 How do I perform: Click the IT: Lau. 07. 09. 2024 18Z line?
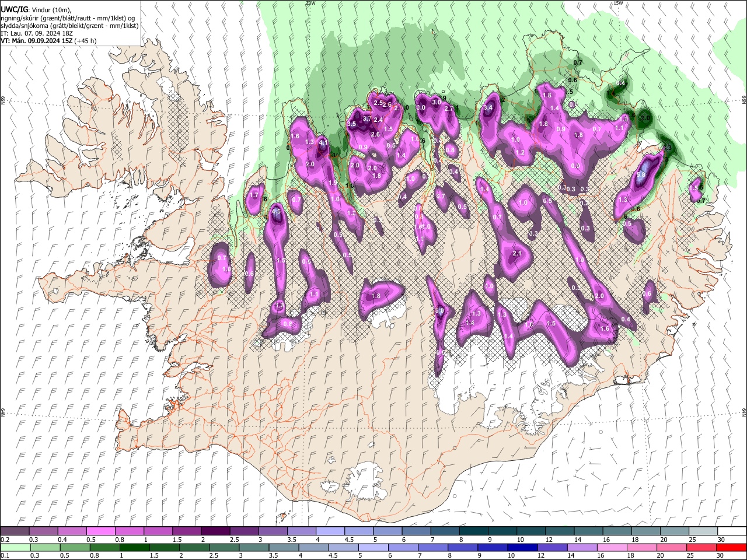tap(37, 33)
